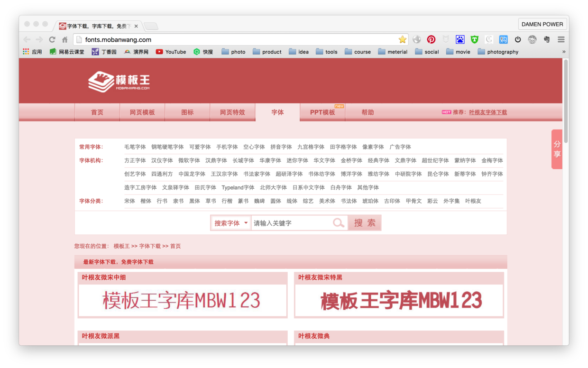
Task: Click the 毛笔字体 category link
Action: point(135,147)
